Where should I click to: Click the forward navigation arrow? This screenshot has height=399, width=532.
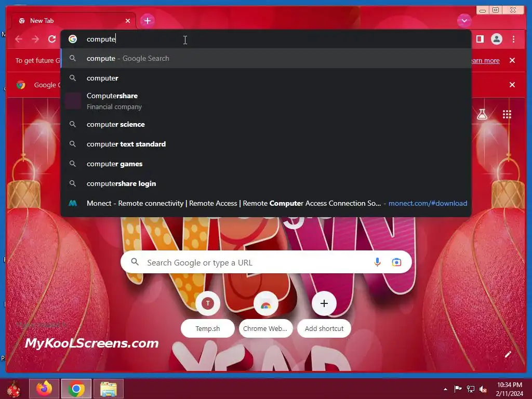click(x=35, y=39)
